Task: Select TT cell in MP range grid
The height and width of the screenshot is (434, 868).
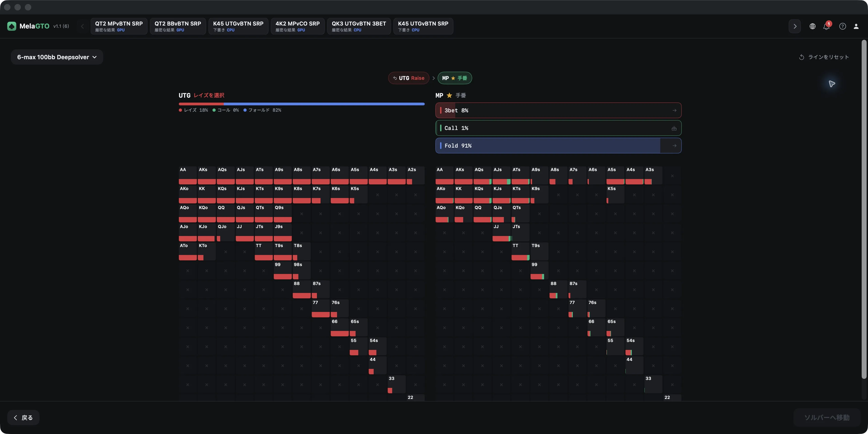Action: 520,251
